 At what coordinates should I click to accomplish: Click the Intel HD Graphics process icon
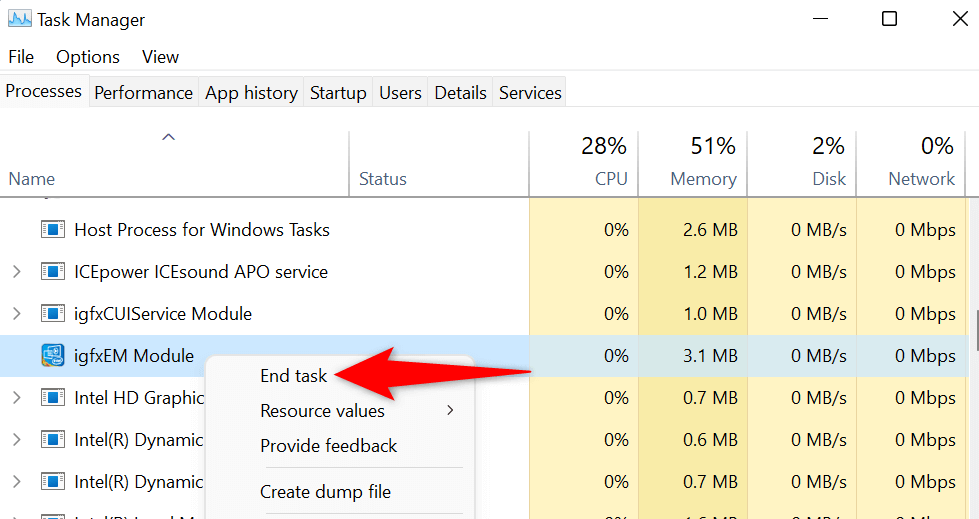[x=52, y=398]
